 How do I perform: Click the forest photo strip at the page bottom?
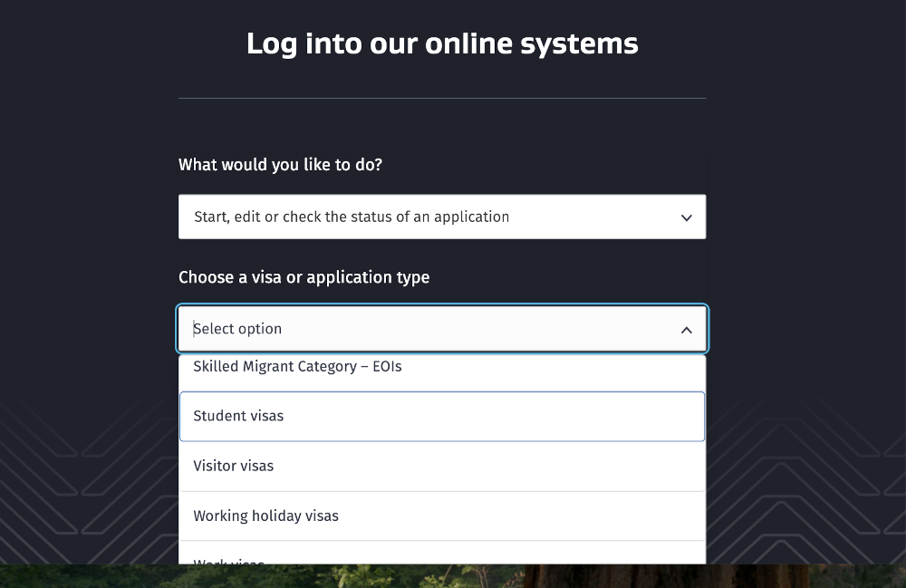pyautogui.click(x=453, y=577)
